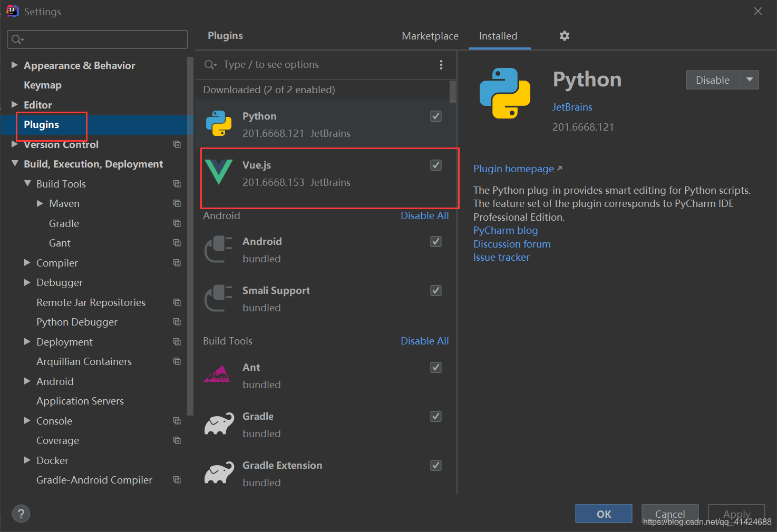Click the Gradle Extension elephant icon
This screenshot has width=777, height=532.
pos(219,472)
